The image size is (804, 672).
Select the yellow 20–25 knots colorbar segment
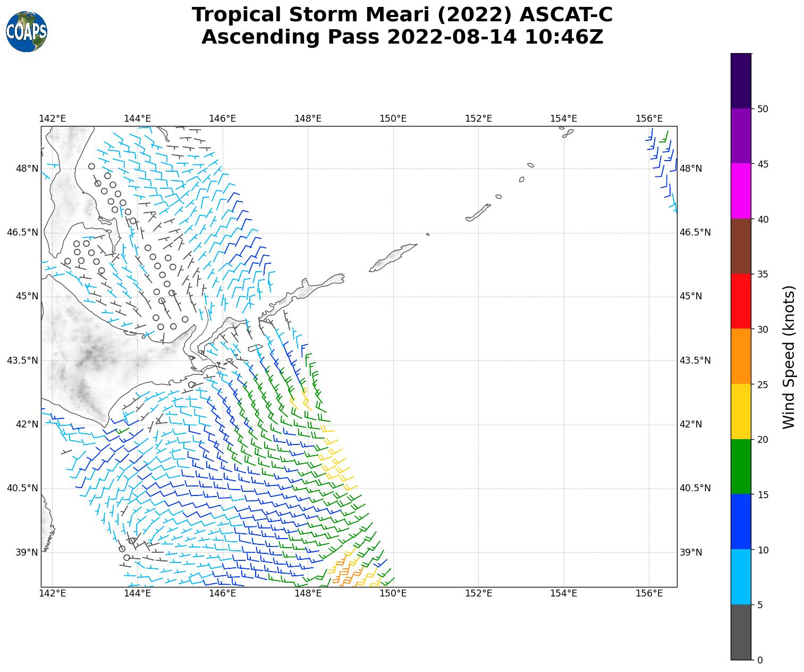click(x=741, y=411)
